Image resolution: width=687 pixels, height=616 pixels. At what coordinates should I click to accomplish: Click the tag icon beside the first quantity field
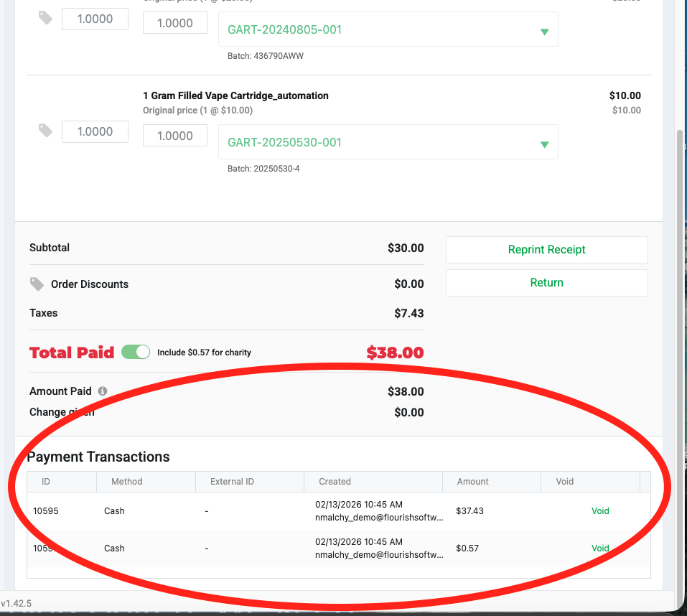[45, 18]
